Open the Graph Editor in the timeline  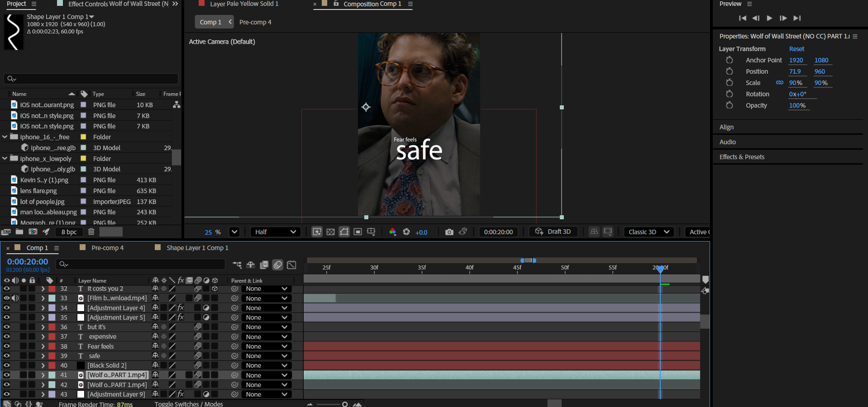tap(292, 265)
